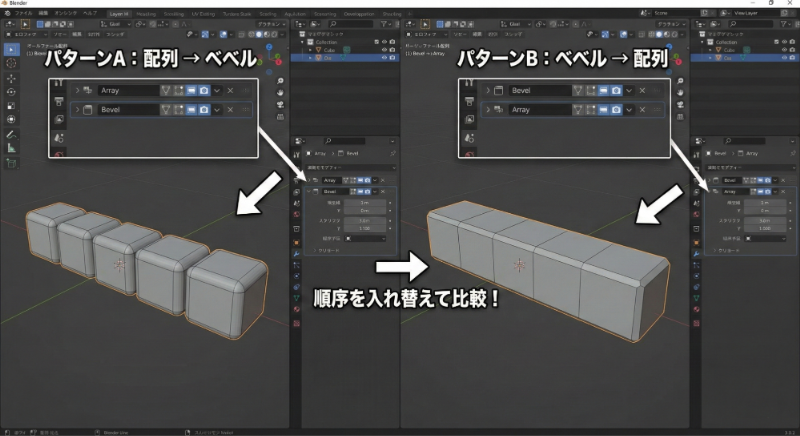Open Material properties tab in Pattern A

click(296, 310)
